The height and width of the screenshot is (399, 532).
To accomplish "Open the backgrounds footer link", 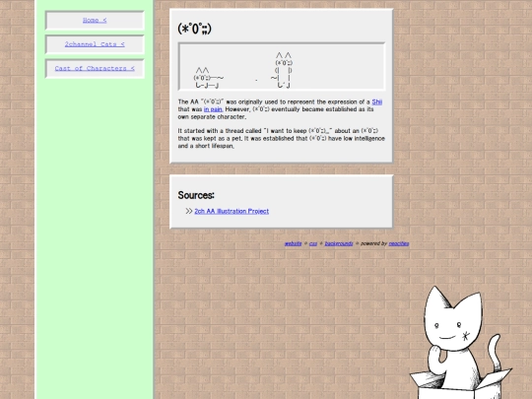I will pos(339,243).
